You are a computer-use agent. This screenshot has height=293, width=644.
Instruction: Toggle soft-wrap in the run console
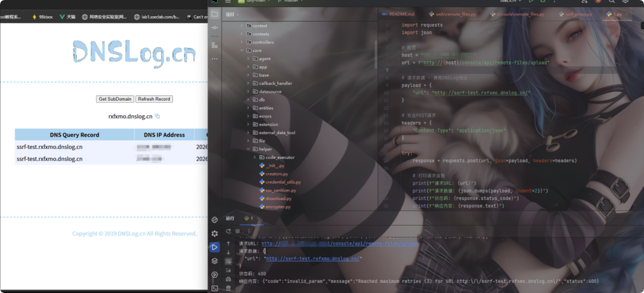click(228, 261)
